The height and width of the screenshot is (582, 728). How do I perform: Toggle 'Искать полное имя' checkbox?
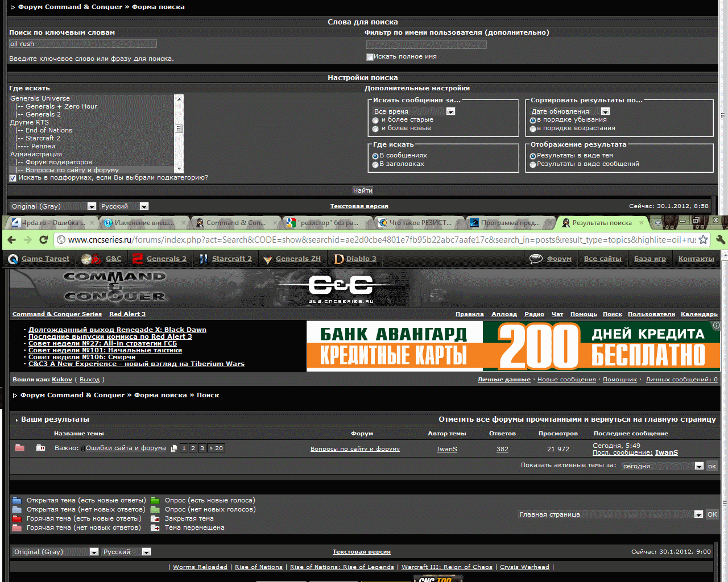370,57
